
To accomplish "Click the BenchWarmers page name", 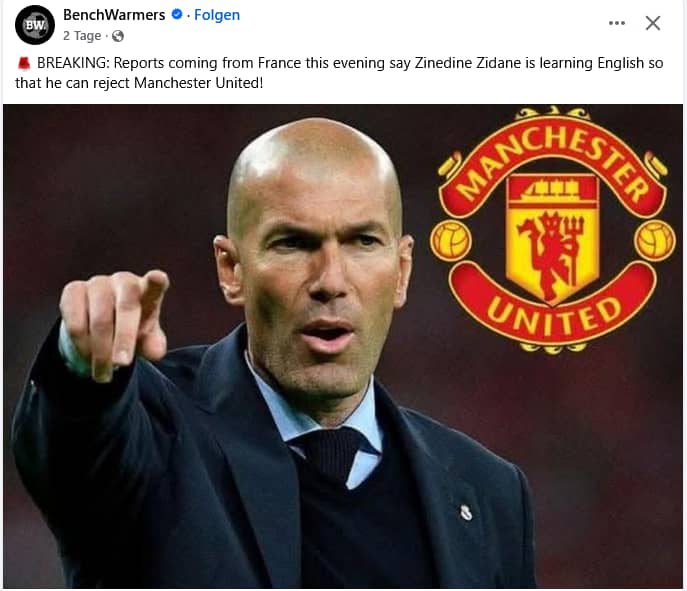I will point(114,15).
